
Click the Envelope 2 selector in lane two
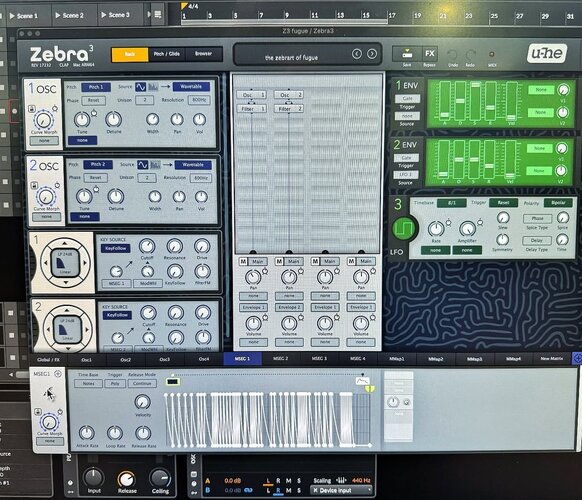289,307
